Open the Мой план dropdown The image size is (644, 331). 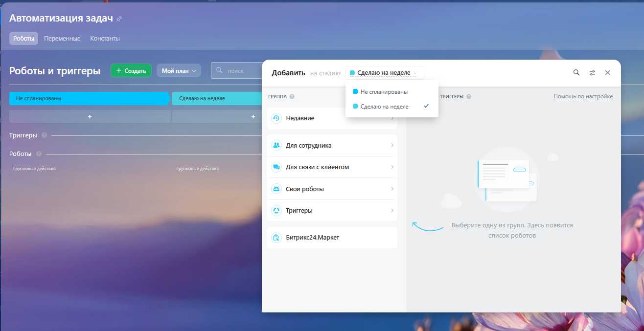[x=179, y=71]
